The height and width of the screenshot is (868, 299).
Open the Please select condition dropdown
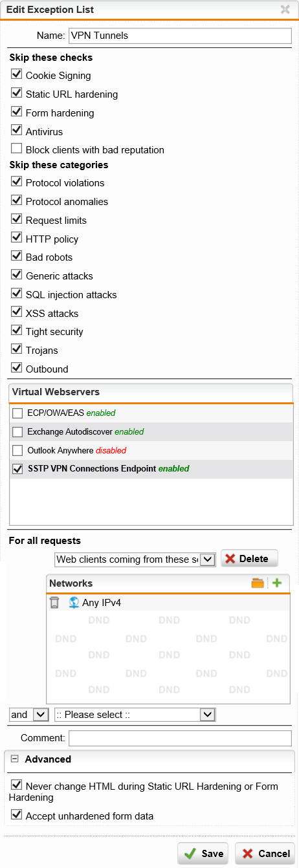point(135,715)
